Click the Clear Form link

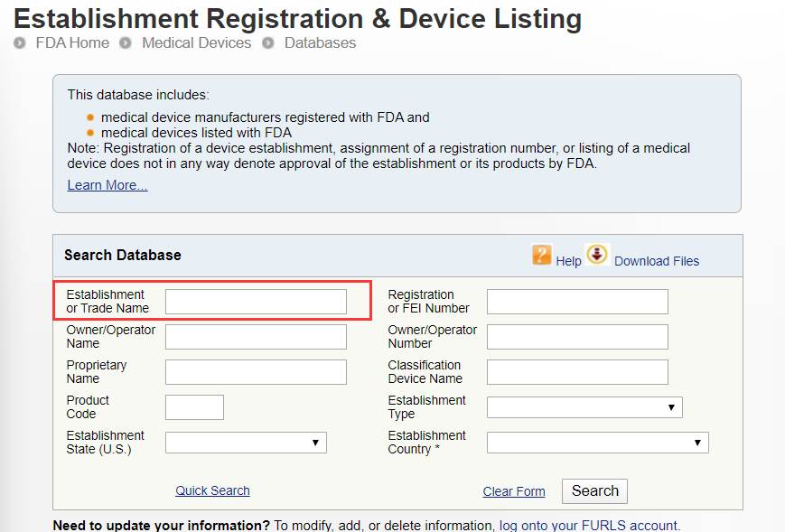coord(514,491)
